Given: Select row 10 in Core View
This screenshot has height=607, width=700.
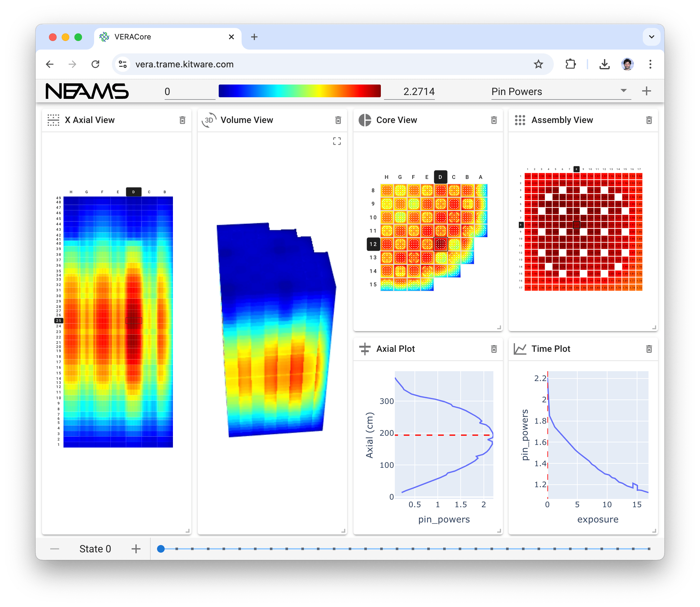Looking at the screenshot, I should 373,217.
